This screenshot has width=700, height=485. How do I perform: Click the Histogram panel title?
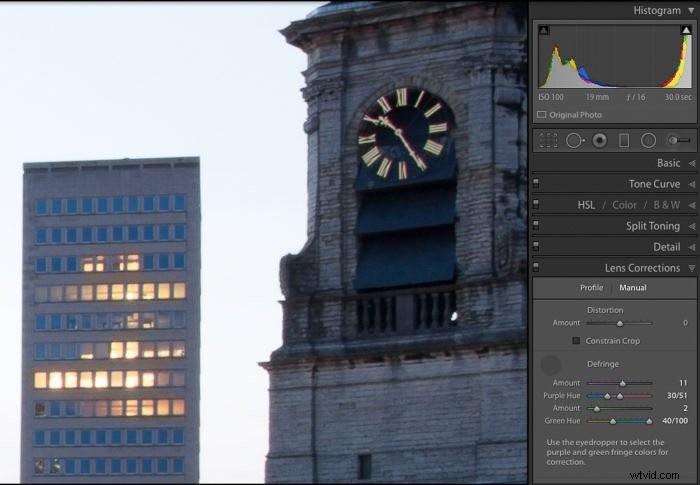[657, 11]
